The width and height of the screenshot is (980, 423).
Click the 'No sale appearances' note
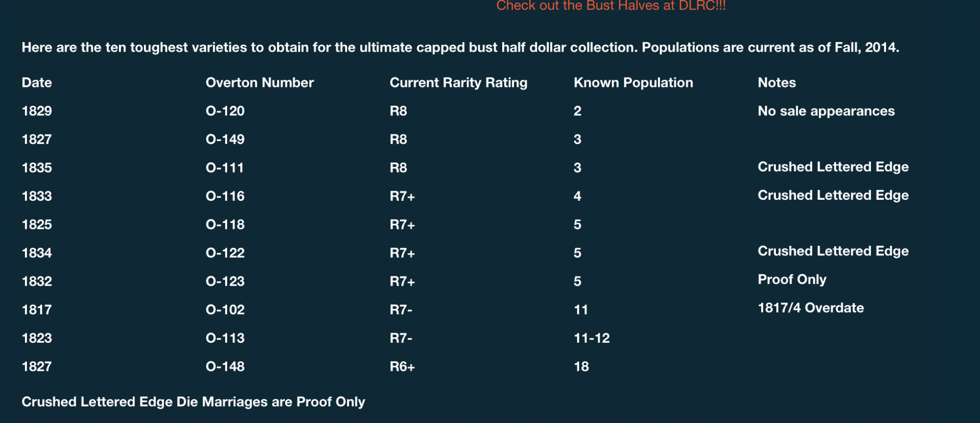[826, 111]
